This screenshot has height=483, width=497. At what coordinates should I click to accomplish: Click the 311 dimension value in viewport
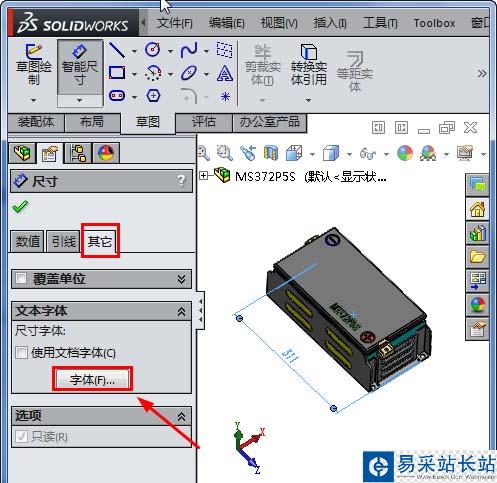(289, 355)
